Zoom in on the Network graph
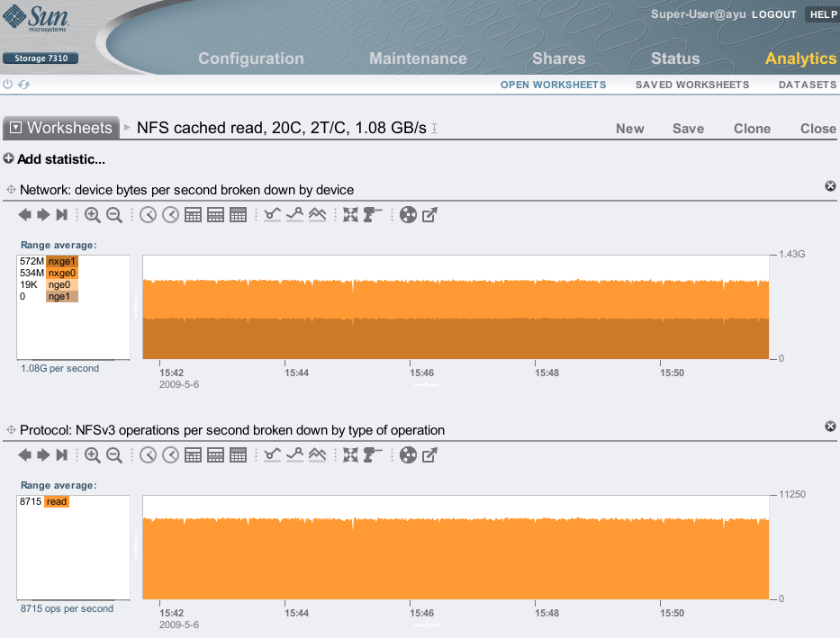 93,215
